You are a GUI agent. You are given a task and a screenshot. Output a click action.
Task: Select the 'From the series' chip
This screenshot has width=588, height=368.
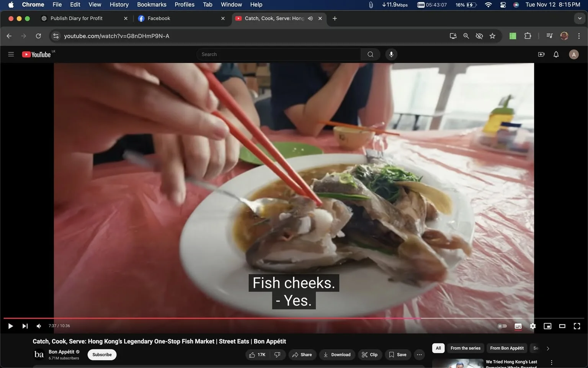pyautogui.click(x=465, y=348)
